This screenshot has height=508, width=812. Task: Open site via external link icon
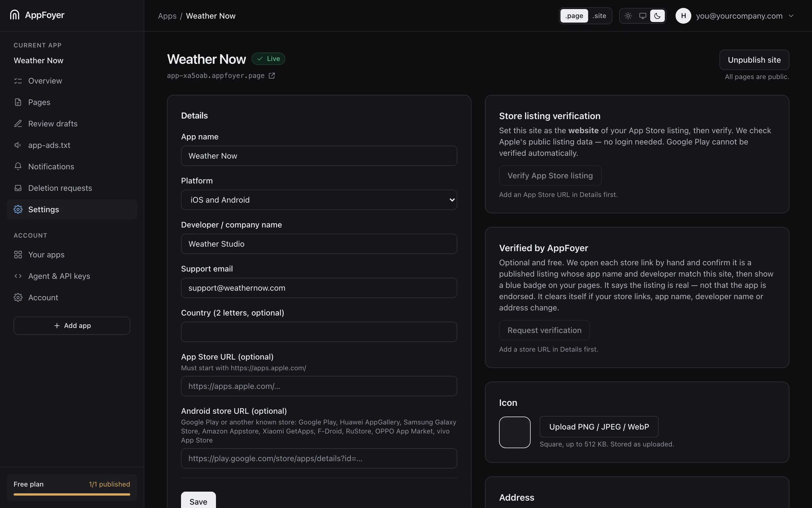[272, 76]
